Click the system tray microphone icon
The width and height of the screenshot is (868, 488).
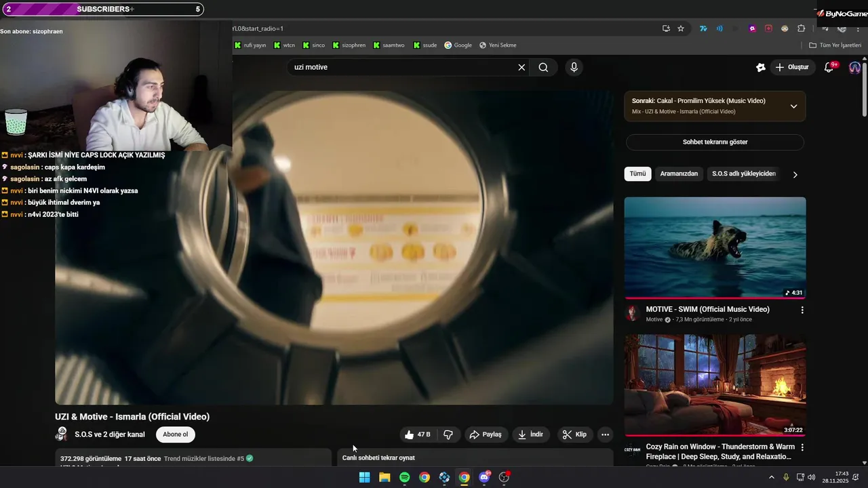pyautogui.click(x=786, y=477)
